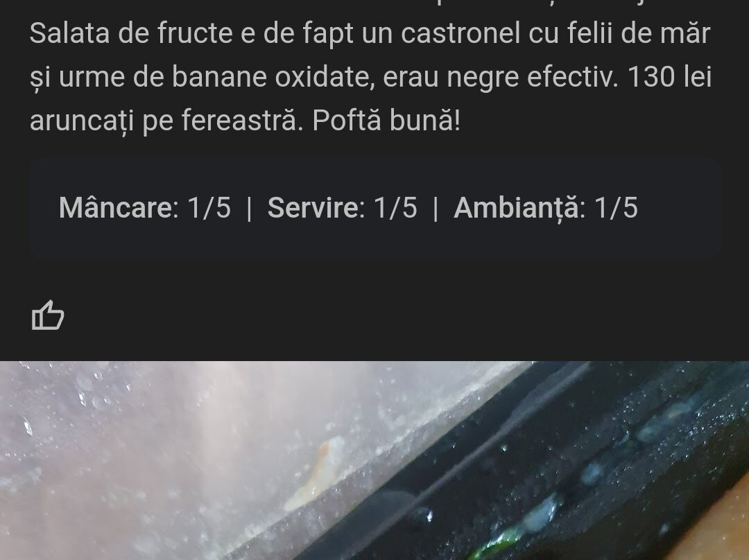Click the word 'castronel' in the review
The height and width of the screenshot is (560, 749).
(460, 33)
